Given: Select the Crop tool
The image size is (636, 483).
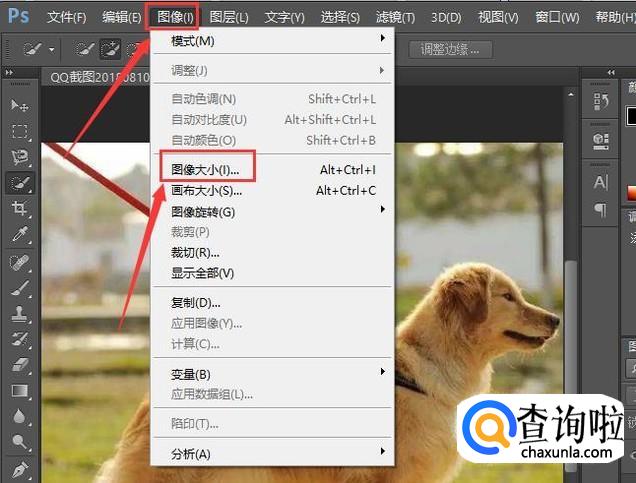Looking at the screenshot, I should click(x=19, y=208).
